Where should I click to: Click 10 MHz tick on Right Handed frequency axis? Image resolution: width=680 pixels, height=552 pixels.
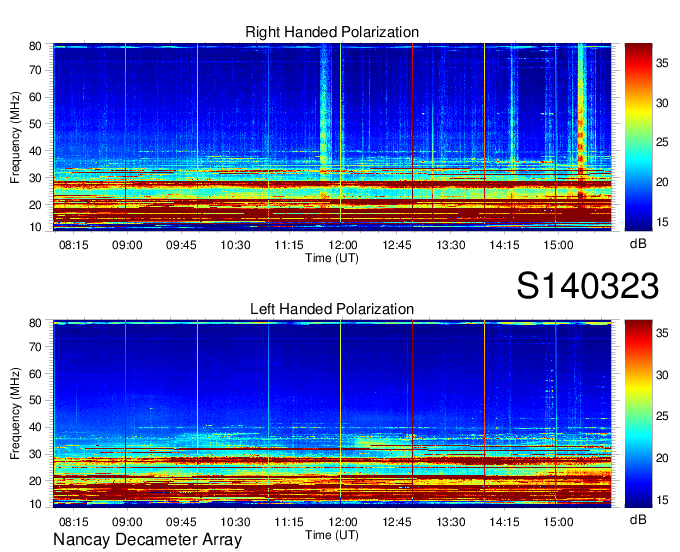(35, 227)
